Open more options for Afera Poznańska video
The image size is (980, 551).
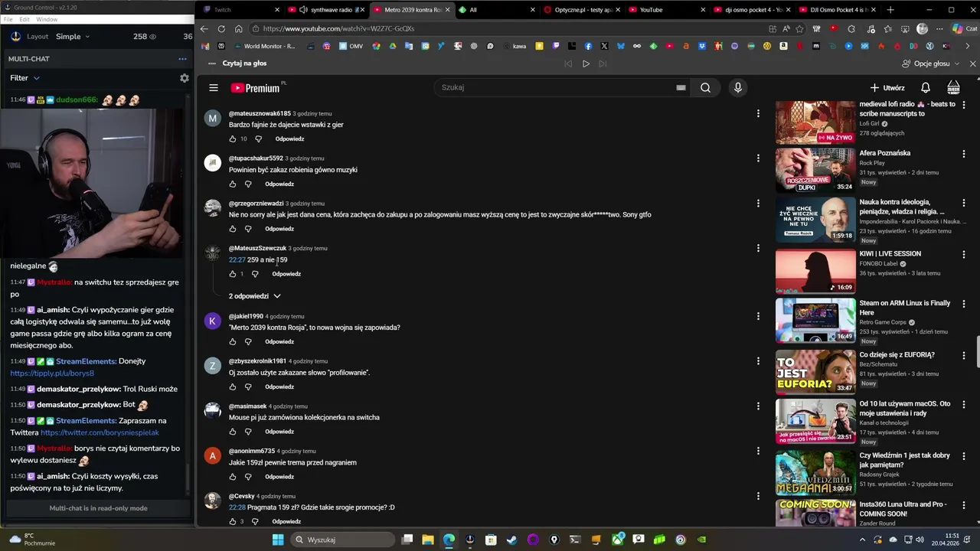pyautogui.click(x=964, y=154)
